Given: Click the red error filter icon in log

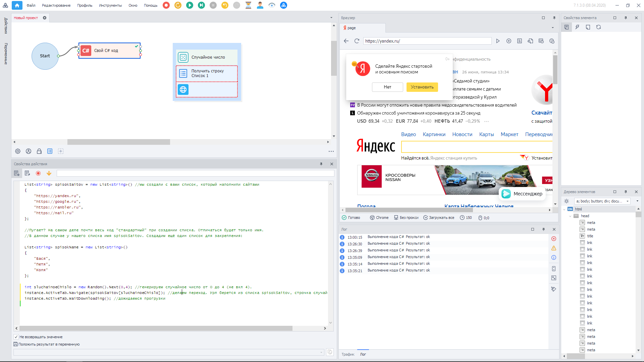Looking at the screenshot, I should pyautogui.click(x=554, y=239).
